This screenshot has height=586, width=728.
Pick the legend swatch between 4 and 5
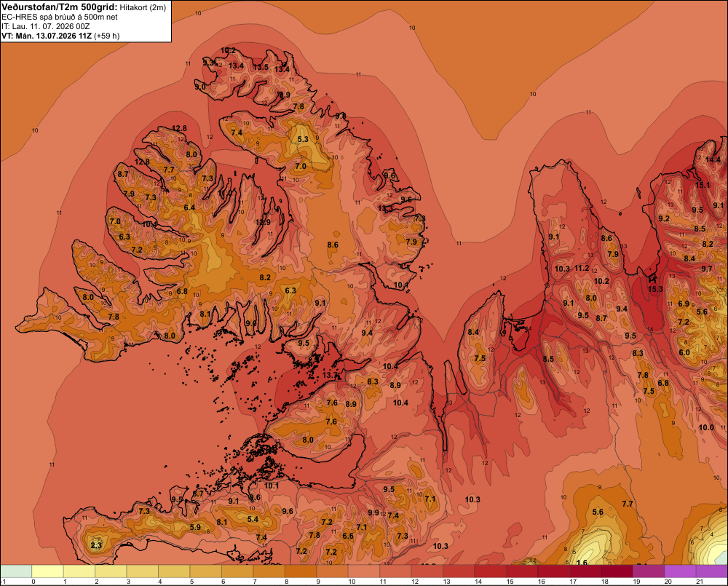click(x=174, y=571)
